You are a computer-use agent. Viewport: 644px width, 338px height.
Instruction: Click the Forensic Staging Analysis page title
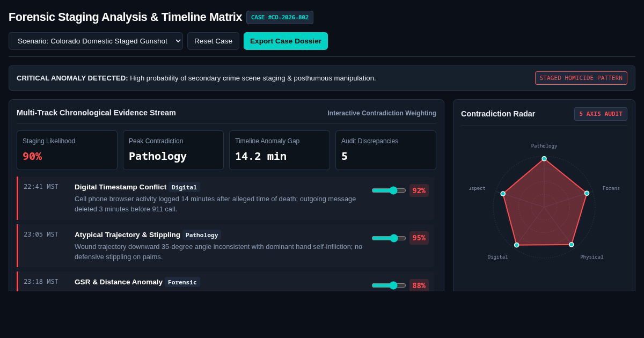click(x=125, y=17)
